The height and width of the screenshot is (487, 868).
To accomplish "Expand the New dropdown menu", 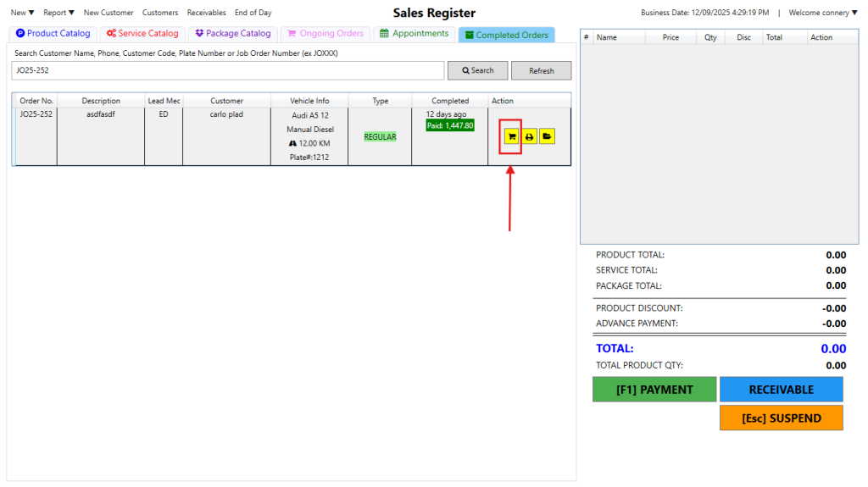I will tap(23, 13).
